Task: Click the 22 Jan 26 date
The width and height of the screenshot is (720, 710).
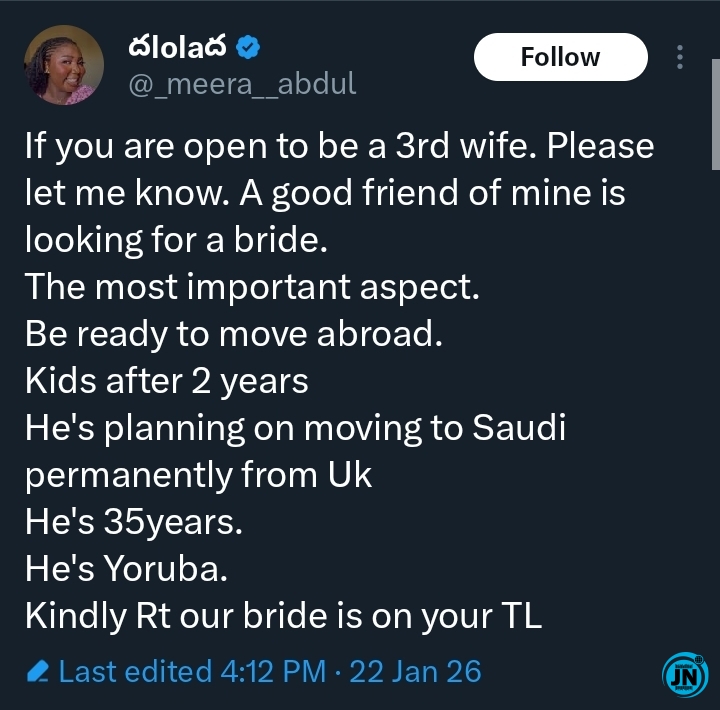Action: coord(414,671)
